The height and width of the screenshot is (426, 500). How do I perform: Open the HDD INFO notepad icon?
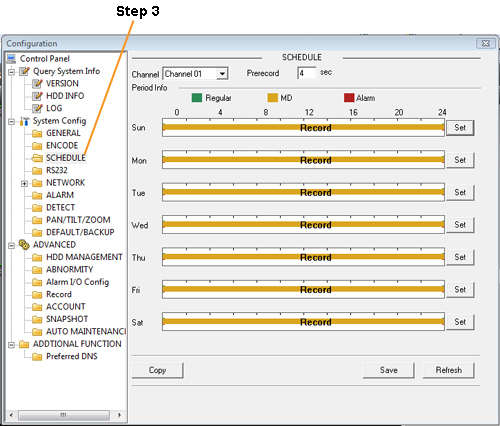tap(37, 96)
